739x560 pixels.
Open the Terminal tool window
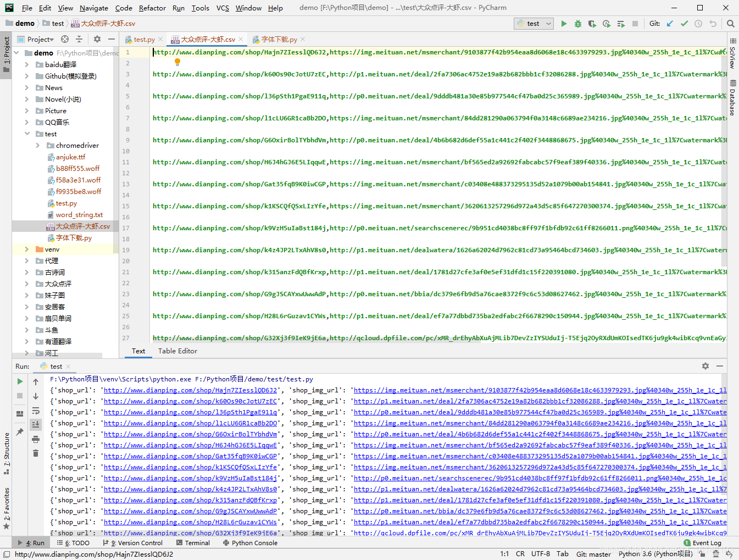pyautogui.click(x=193, y=543)
